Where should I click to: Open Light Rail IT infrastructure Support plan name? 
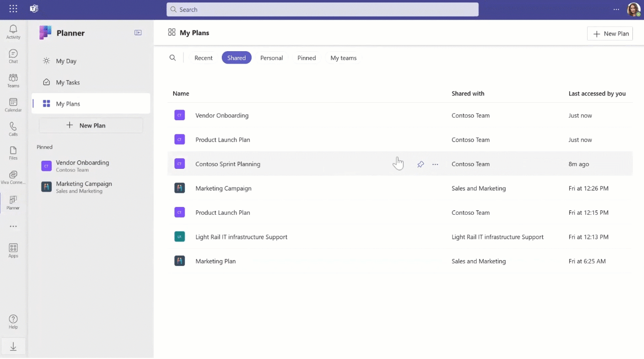click(x=241, y=237)
